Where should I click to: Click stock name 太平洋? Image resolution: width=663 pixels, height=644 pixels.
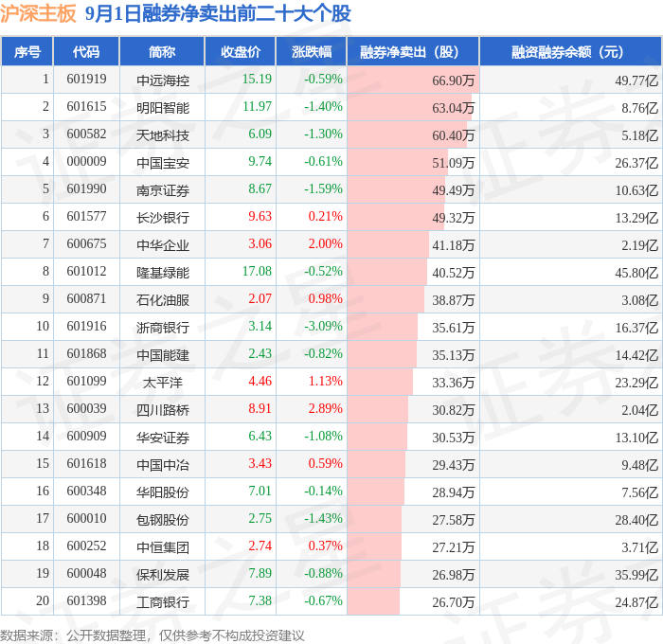(162, 383)
